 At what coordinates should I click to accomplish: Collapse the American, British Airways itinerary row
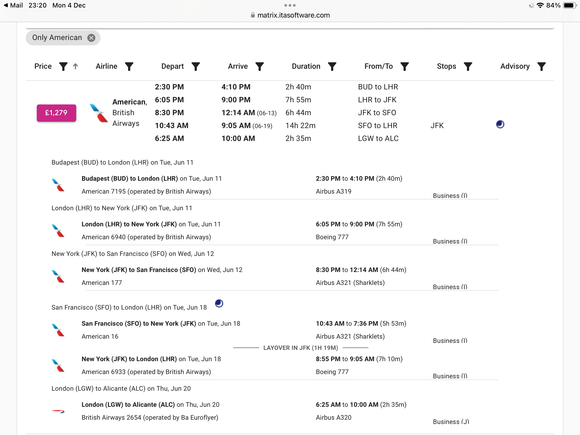[x=290, y=113]
